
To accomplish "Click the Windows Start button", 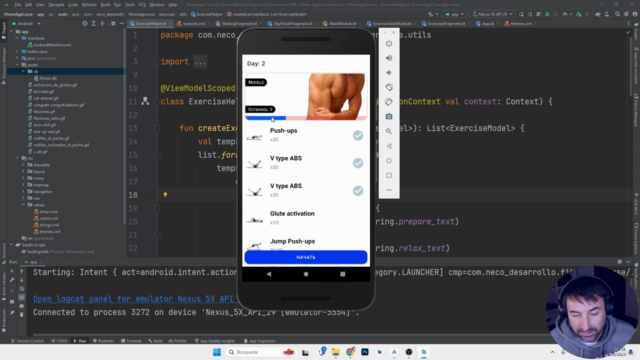I will coord(217,352).
